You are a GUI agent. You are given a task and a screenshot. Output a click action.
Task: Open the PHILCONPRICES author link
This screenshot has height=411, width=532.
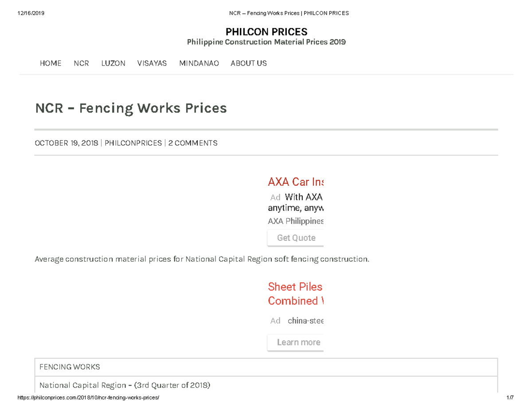(133, 143)
